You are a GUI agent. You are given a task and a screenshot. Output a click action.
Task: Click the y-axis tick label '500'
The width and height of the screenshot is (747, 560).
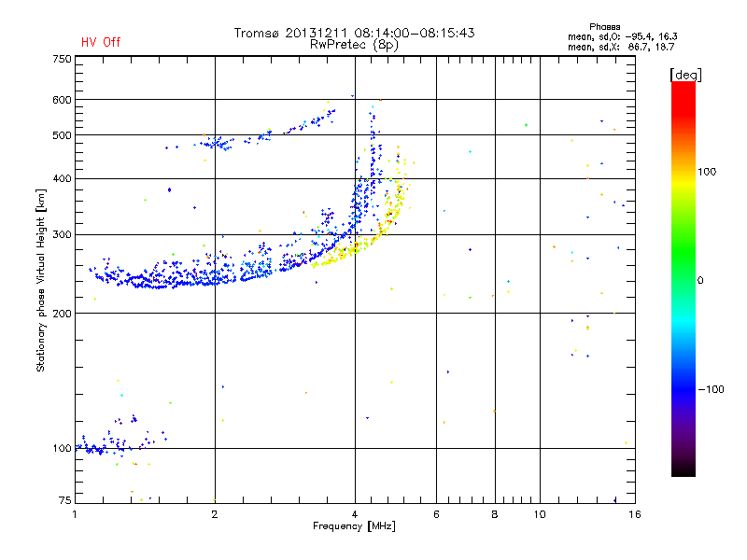point(63,135)
